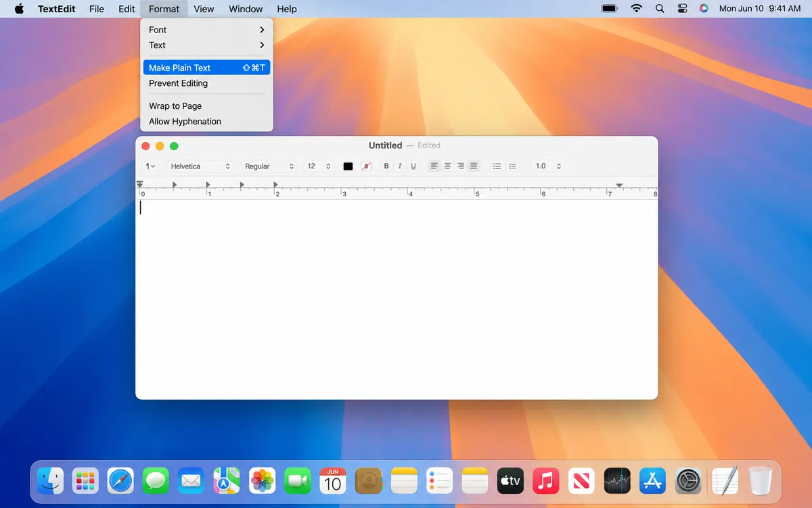Open Maps from the Dock
The height and width of the screenshot is (508, 812).
tap(227, 481)
